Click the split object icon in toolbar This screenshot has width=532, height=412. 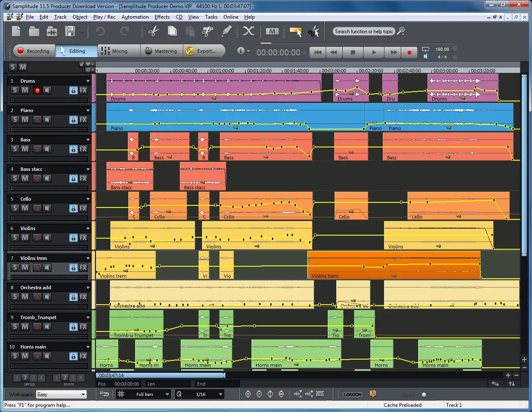208,32
